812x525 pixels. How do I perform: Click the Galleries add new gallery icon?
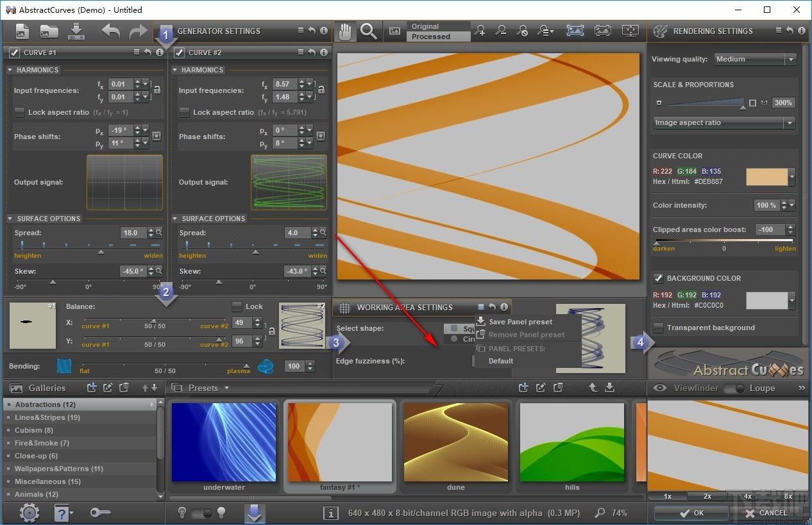tap(92, 388)
